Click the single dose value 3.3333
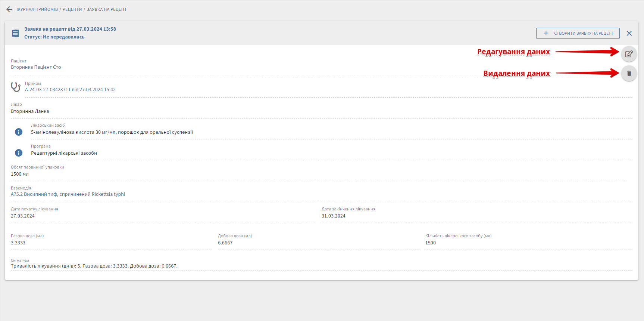The width and height of the screenshot is (644, 321). (18, 243)
